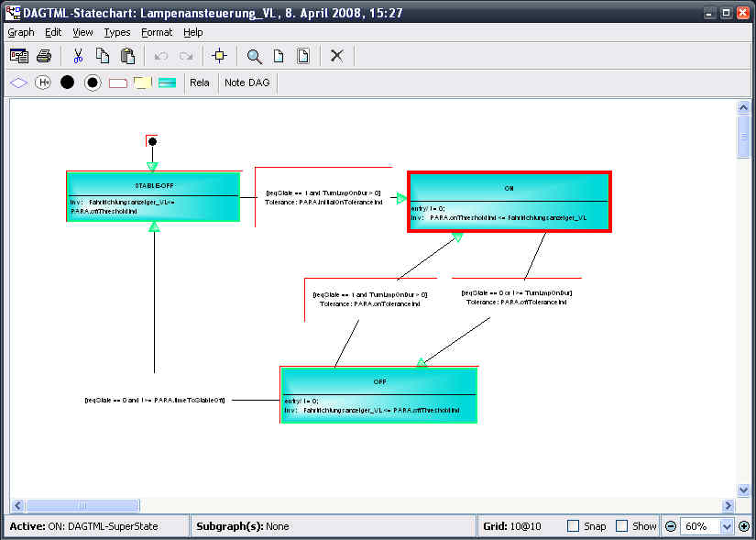Click the zoom out minus button

[x=671, y=526]
